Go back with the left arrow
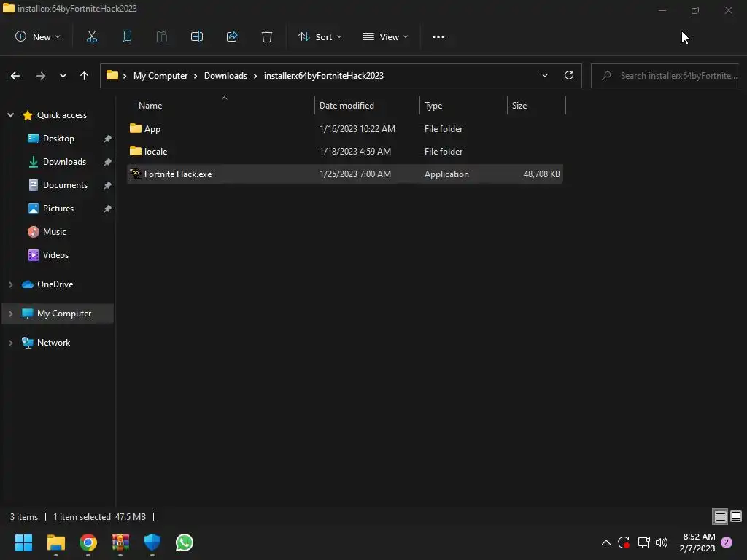This screenshot has height=560, width=747. pos(15,76)
